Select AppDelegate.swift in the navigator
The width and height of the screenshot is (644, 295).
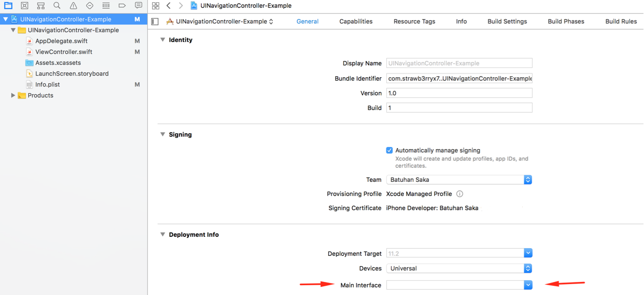point(61,41)
